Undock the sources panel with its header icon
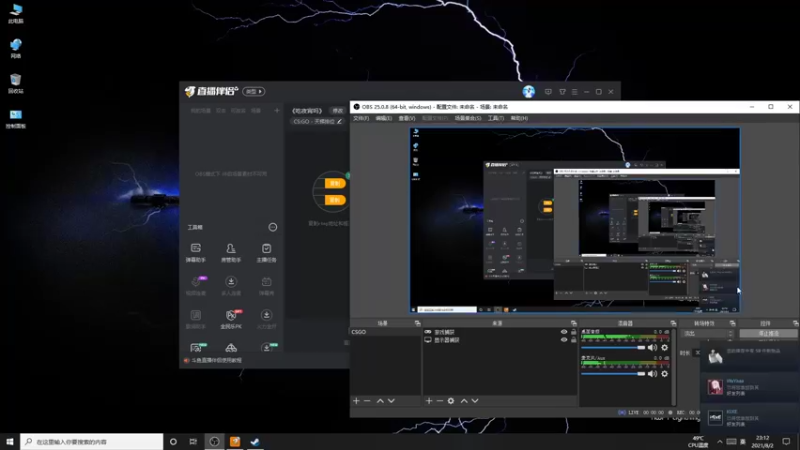Viewport: 800px width, 450px height. (x=573, y=323)
